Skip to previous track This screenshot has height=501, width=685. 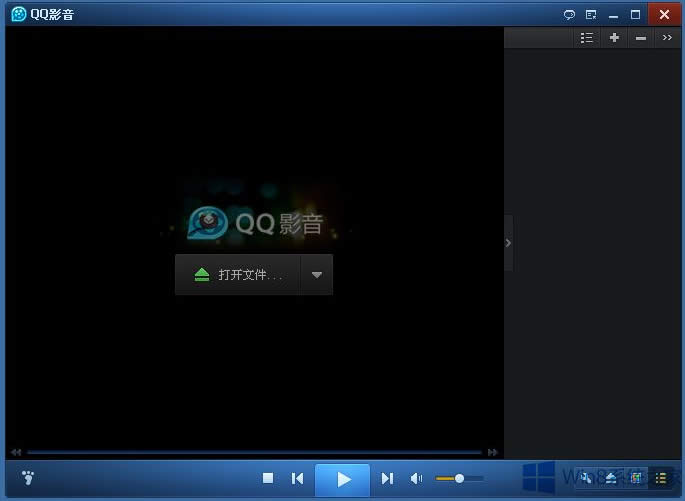click(298, 479)
